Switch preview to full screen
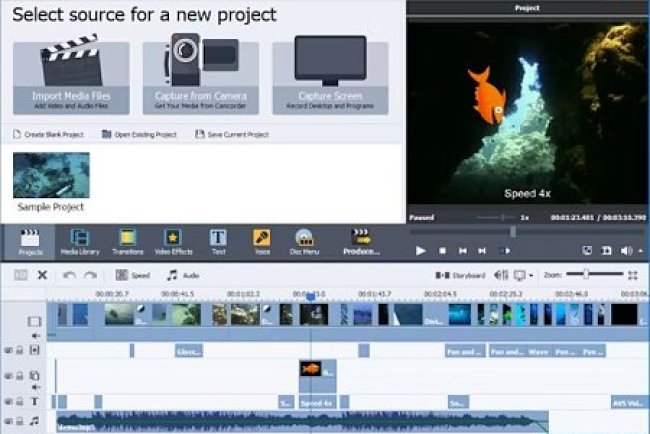This screenshot has height=434, width=650. (x=606, y=250)
